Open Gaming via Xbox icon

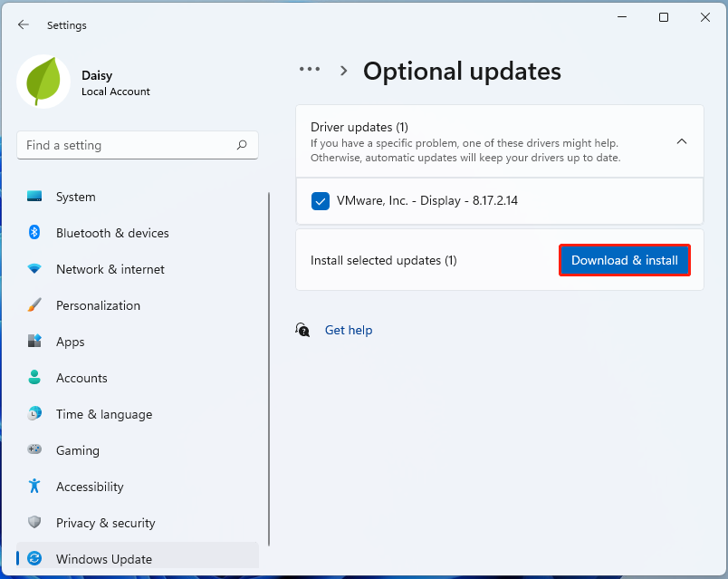click(x=36, y=450)
